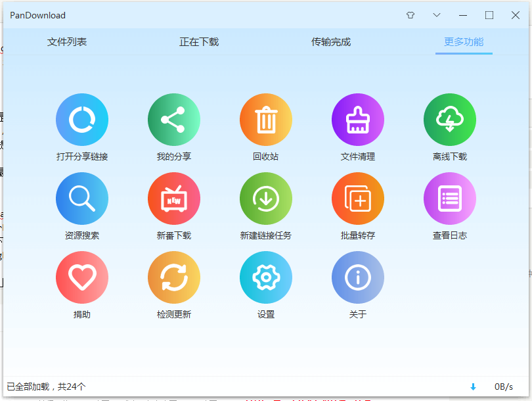
Task: Close the PanDownload window
Action: [516, 15]
